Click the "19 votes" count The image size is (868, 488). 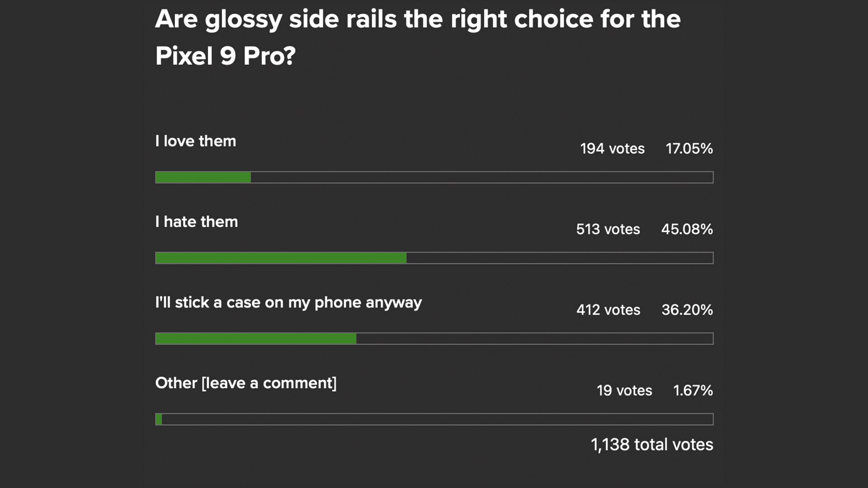pyautogui.click(x=624, y=390)
